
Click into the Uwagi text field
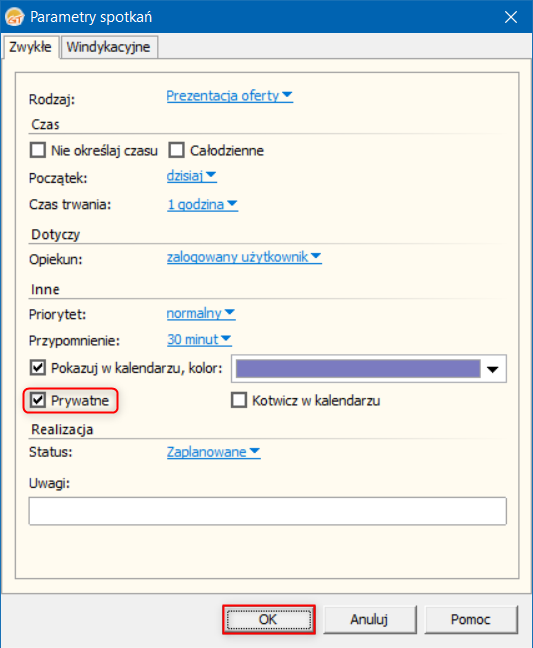[x=267, y=511]
